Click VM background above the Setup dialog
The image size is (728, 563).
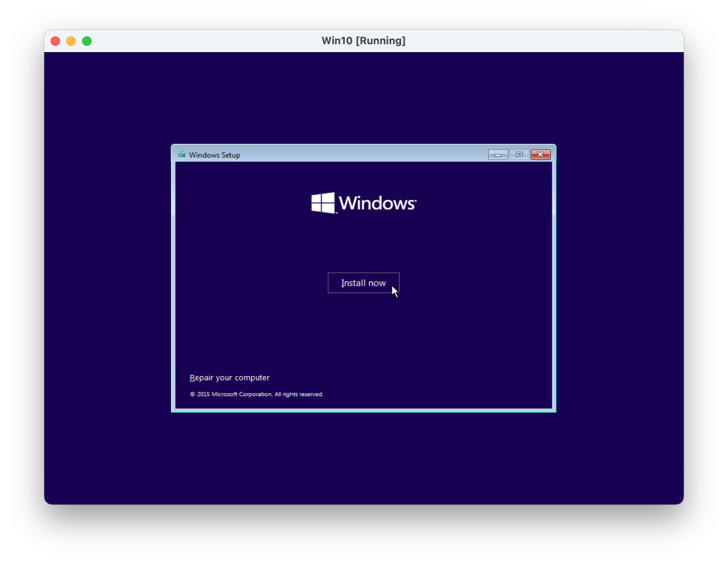[x=363, y=99]
